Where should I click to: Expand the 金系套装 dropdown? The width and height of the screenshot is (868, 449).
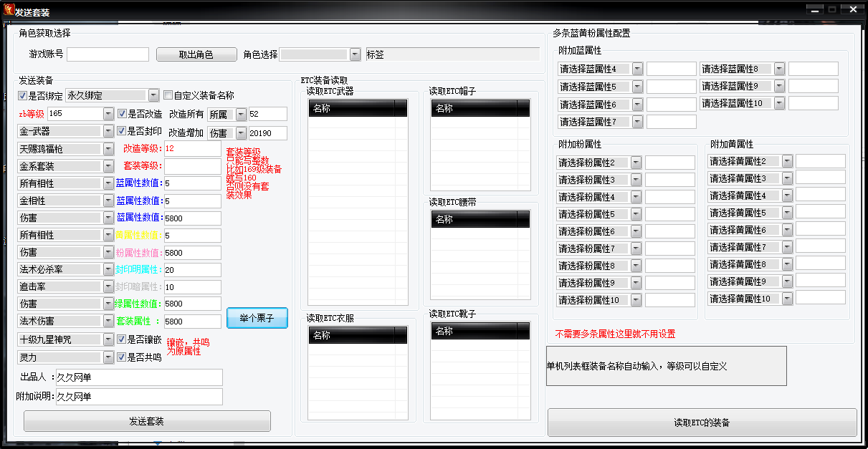coord(108,166)
